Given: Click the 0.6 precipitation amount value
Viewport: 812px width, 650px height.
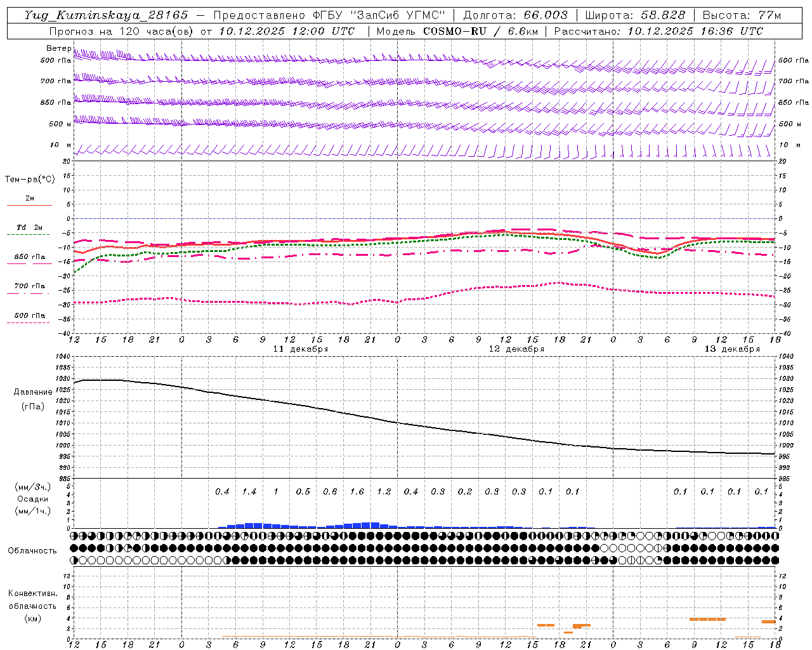Looking at the screenshot, I should click(x=330, y=491).
